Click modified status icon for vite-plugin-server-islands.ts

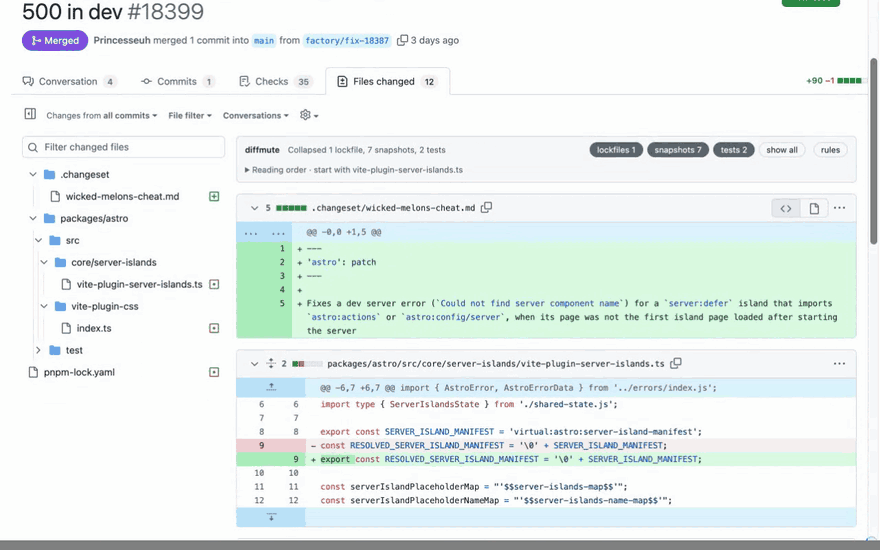point(214,285)
